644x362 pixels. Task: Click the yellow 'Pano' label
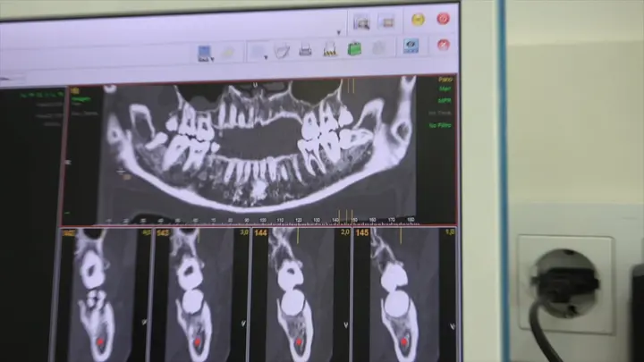445,80
